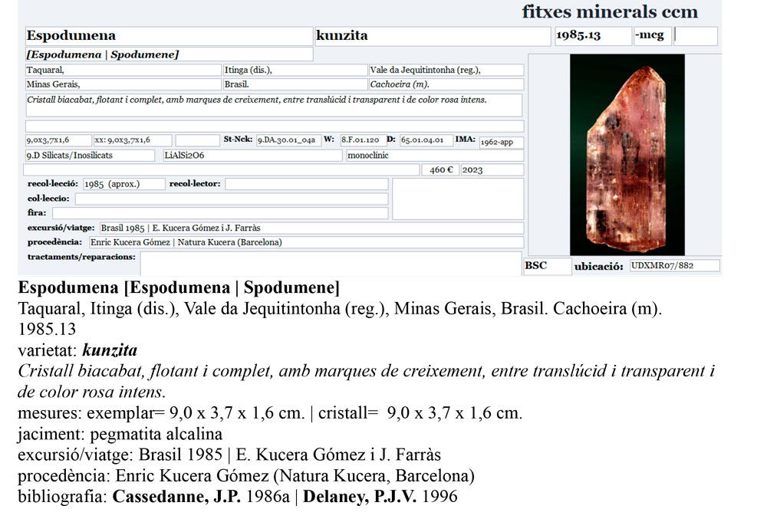Screen dimensions: 767x532
Task: Click the empty notes box beside recol·lector
Action: pyautogui.click(x=458, y=199)
